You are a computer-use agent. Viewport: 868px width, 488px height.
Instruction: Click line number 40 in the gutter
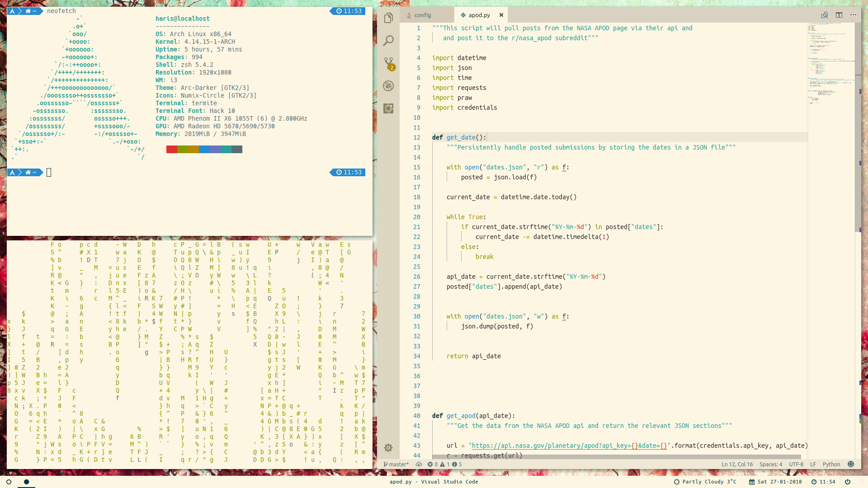tap(416, 416)
